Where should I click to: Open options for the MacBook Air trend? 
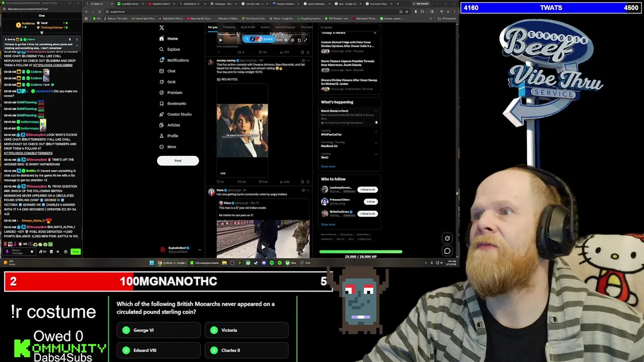coord(376,142)
